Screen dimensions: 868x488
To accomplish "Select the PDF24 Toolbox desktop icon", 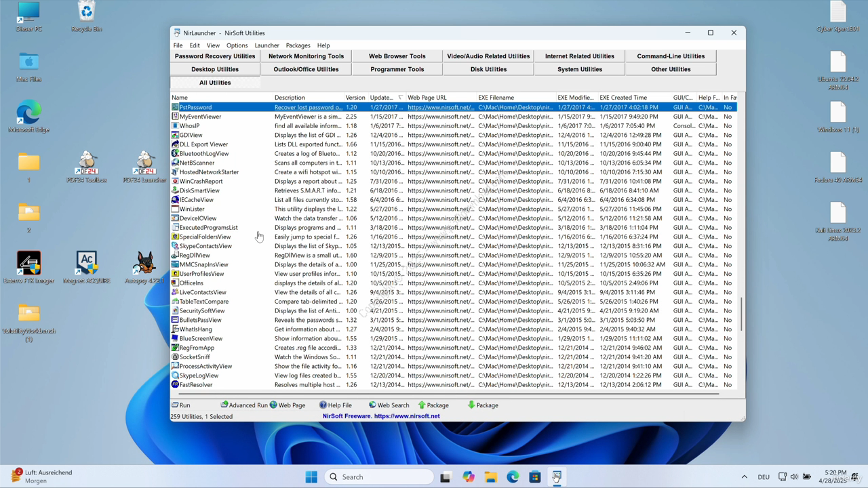I will (86, 167).
